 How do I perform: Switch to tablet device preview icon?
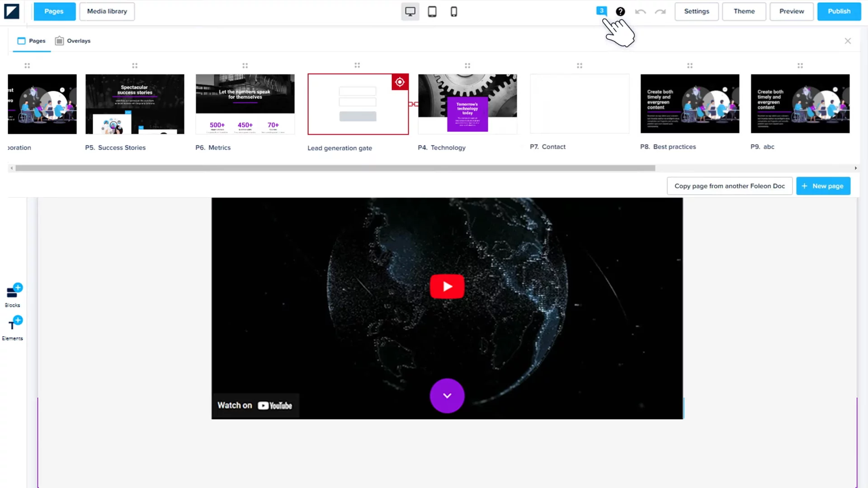pyautogui.click(x=432, y=12)
